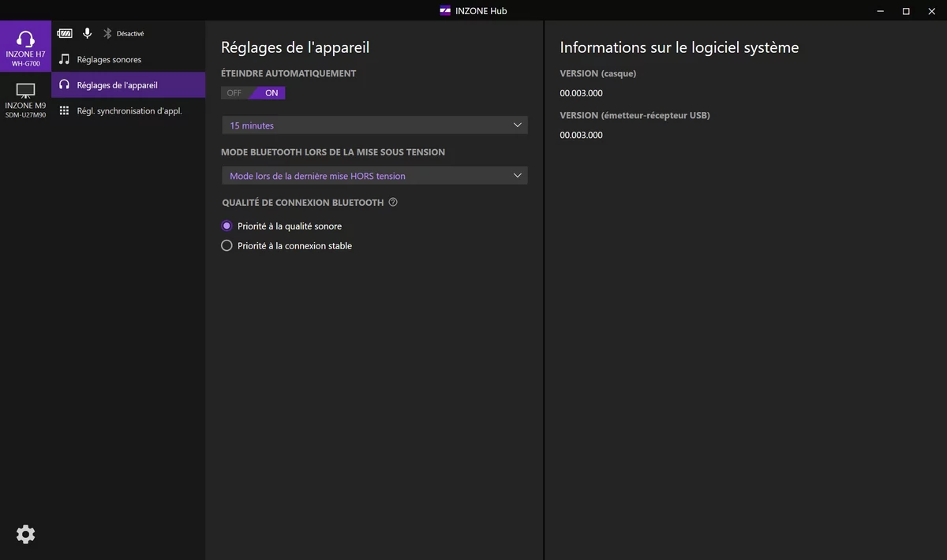Open the Bluetooth power-on mode dropdown
The height and width of the screenshot is (560, 947).
coord(375,176)
